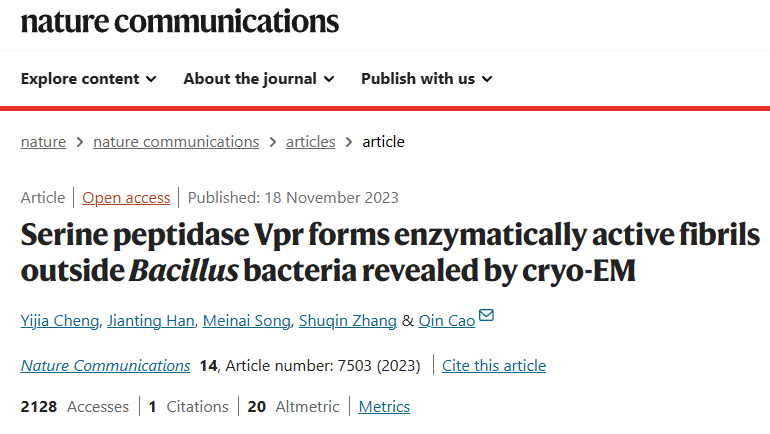Open the About the journal menu
The image size is (770, 434).
pos(259,79)
